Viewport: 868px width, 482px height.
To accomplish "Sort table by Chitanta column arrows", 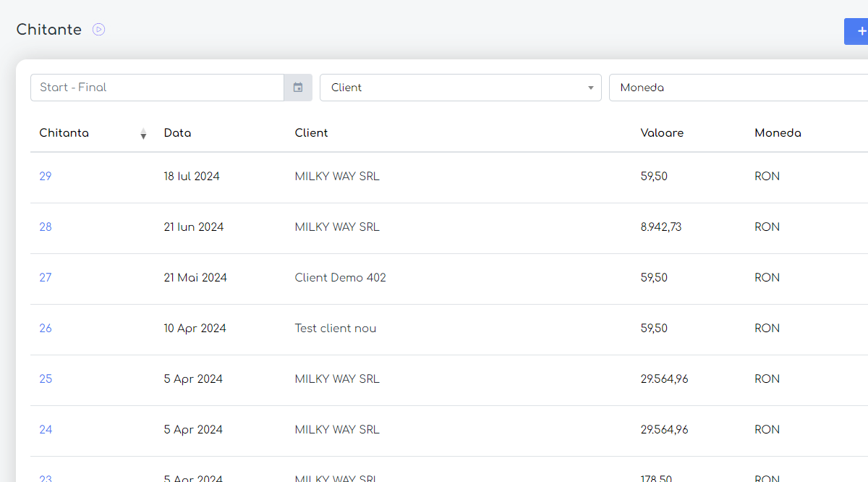I will click(x=143, y=134).
